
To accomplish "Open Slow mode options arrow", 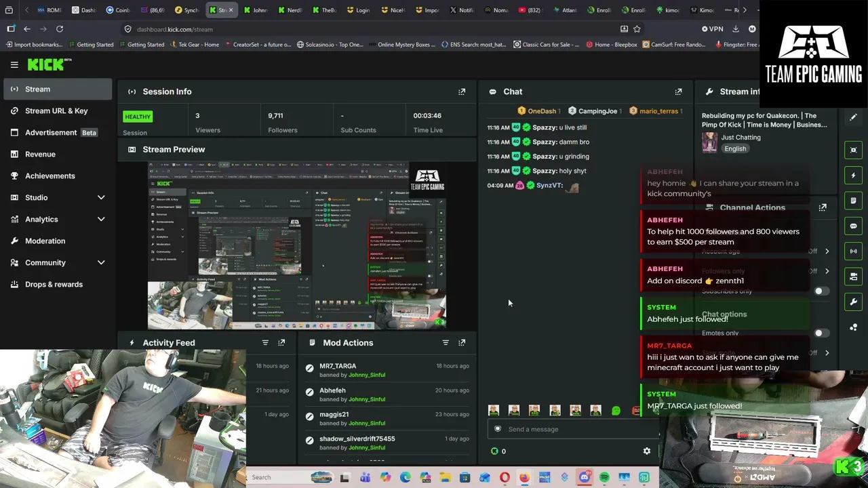I will [x=827, y=353].
